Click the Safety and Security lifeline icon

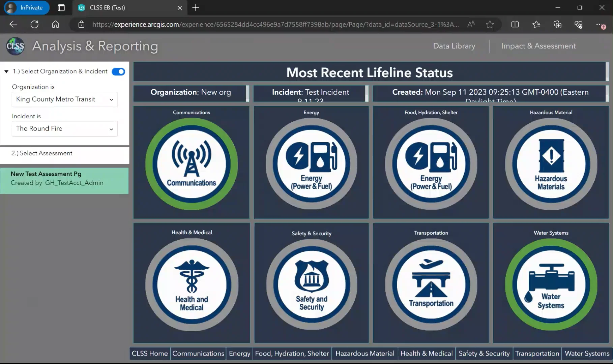point(311,285)
